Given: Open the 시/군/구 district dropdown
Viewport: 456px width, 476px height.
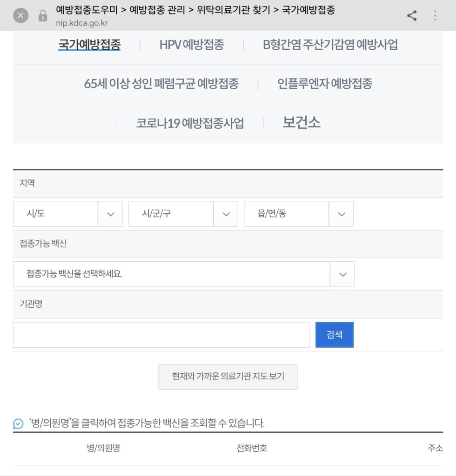Looking at the screenshot, I should pos(183,214).
